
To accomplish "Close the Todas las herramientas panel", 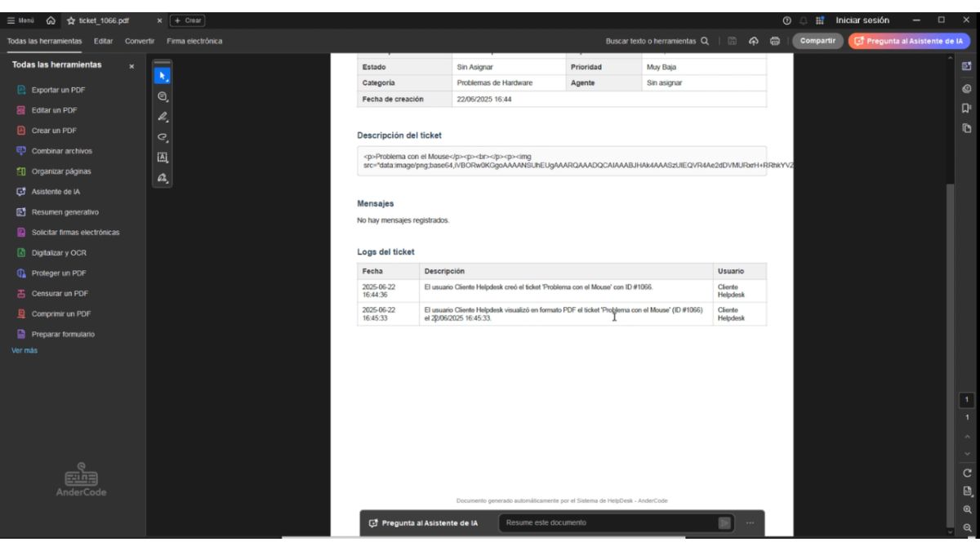I will [131, 65].
